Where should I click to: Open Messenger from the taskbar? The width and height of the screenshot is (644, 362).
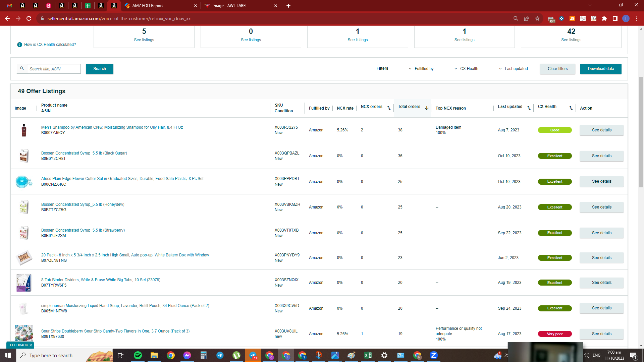[187, 355]
